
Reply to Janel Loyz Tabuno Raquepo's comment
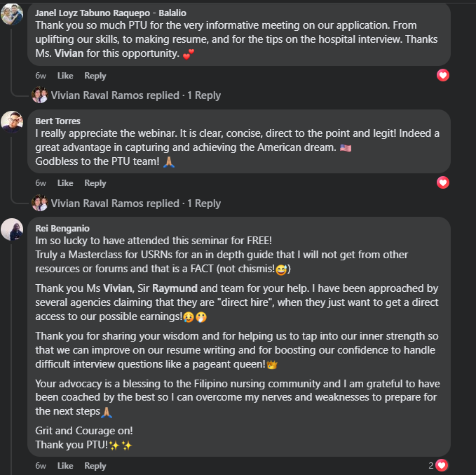coord(95,76)
